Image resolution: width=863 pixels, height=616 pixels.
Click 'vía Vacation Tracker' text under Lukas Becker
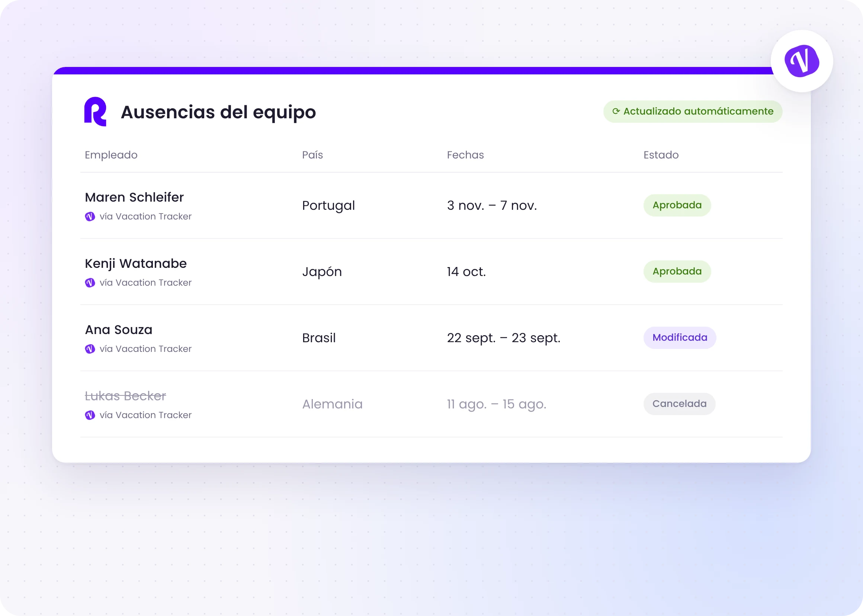tap(146, 415)
